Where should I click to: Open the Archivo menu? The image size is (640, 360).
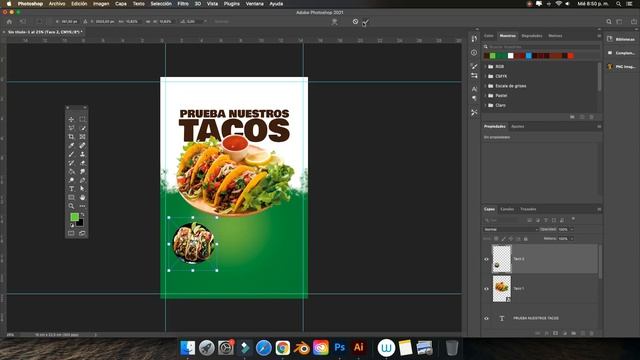(57, 4)
